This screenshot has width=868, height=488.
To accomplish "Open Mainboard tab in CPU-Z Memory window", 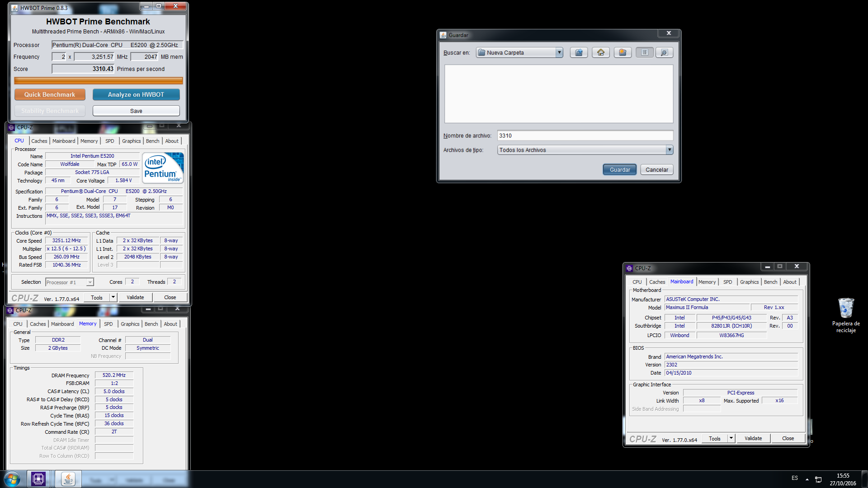I will click(x=62, y=324).
